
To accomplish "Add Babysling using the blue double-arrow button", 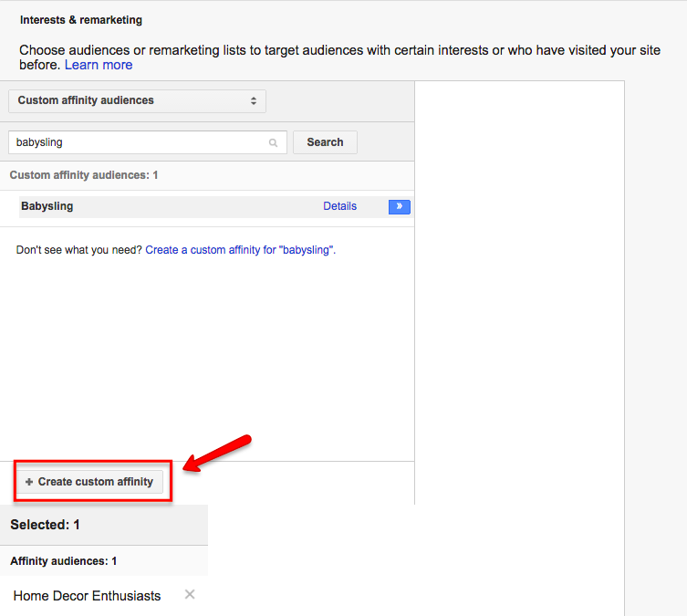I will [399, 207].
